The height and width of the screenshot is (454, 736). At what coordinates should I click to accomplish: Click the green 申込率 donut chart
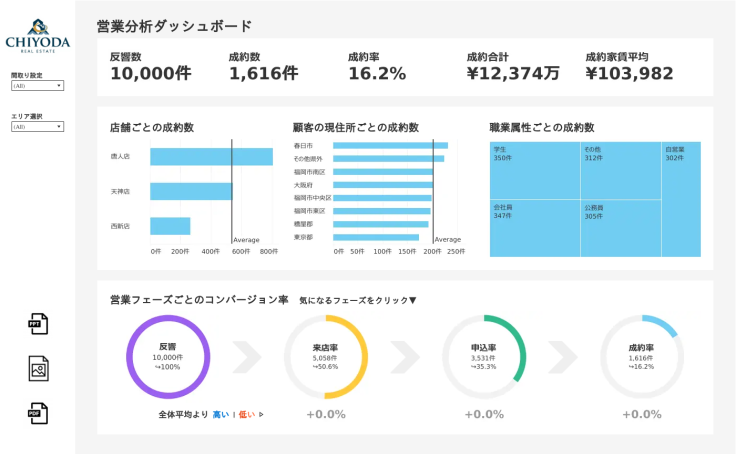tap(484, 357)
